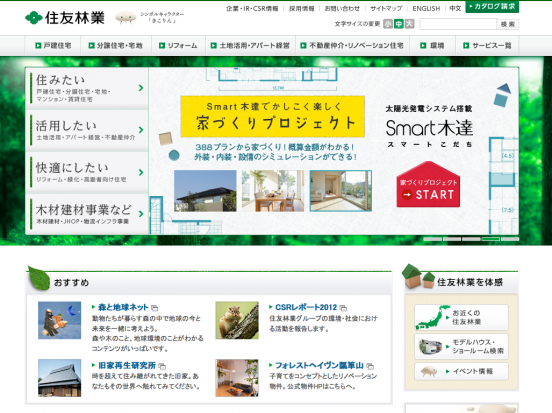
Task: Open イベント情報 button
Action: [x=462, y=371]
